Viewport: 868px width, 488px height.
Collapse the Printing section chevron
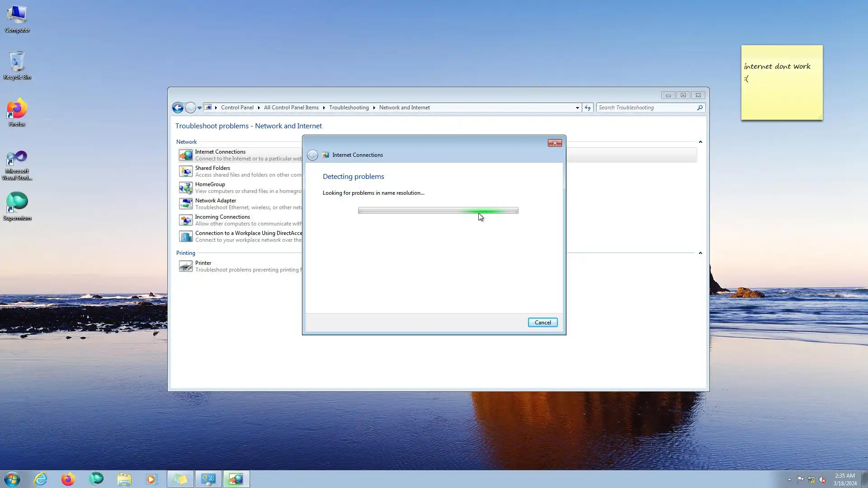coord(700,253)
